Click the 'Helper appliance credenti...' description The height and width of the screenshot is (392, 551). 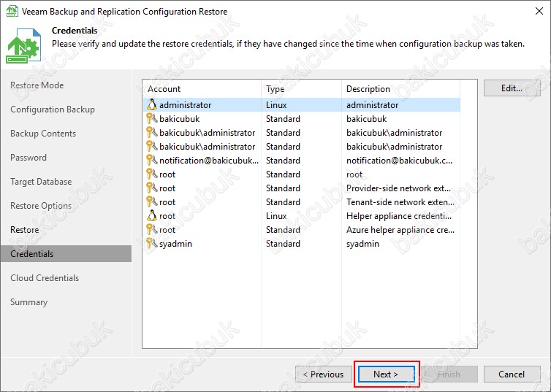pos(399,216)
